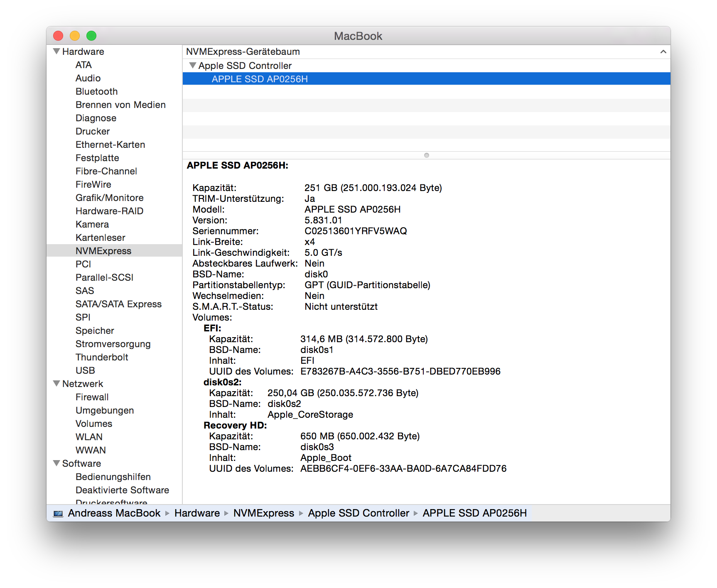Click Apple SSD Controller in path bar
The width and height of the screenshot is (717, 588).
[358, 513]
